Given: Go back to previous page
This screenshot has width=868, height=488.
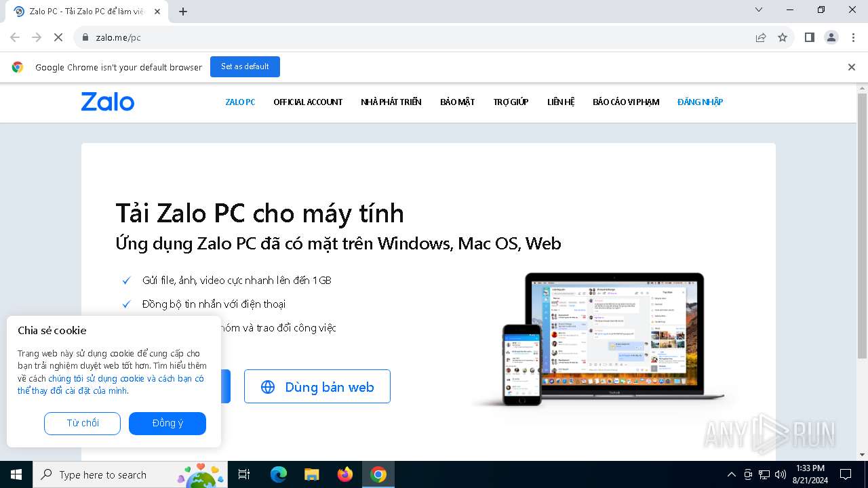Looking at the screenshot, I should click(15, 37).
